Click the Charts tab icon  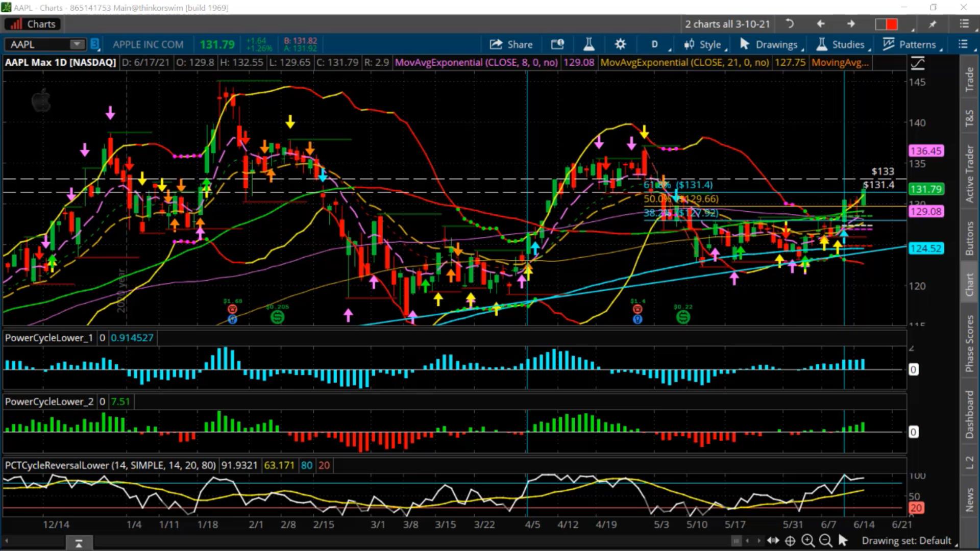click(17, 24)
